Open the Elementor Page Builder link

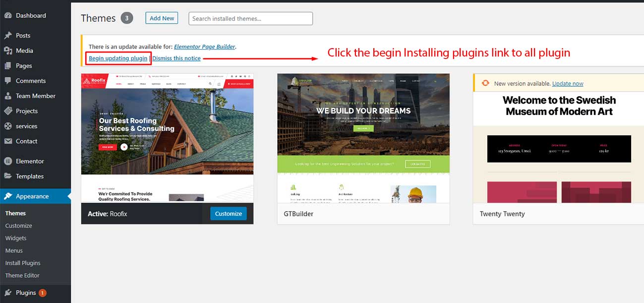coord(205,47)
